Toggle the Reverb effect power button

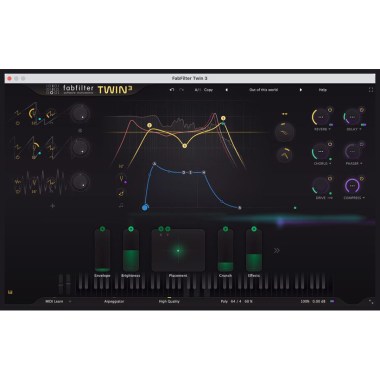click(x=330, y=110)
